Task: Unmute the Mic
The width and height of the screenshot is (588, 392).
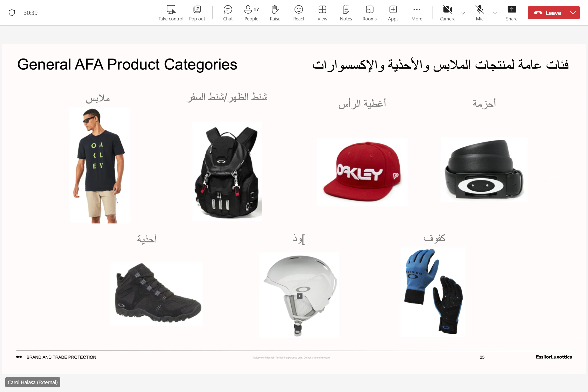Action: [x=480, y=13]
